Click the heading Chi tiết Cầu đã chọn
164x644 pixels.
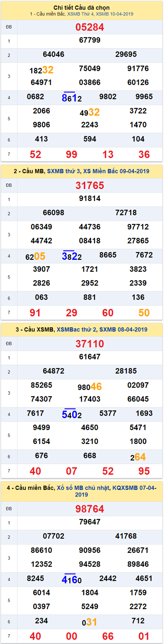click(82, 8)
